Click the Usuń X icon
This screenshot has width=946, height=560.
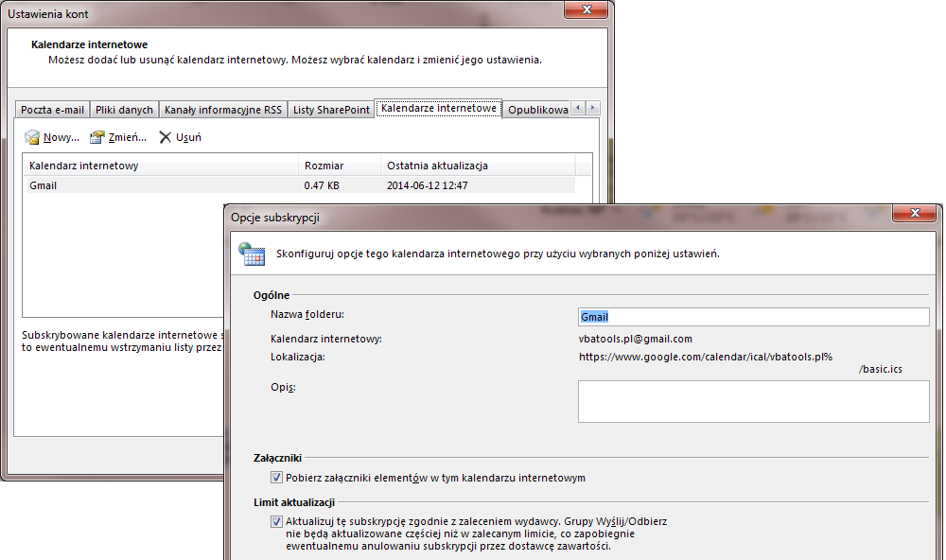coord(165,137)
